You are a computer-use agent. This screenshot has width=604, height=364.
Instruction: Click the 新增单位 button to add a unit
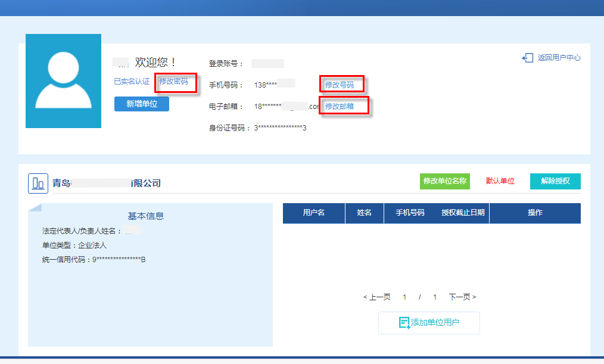coord(141,104)
